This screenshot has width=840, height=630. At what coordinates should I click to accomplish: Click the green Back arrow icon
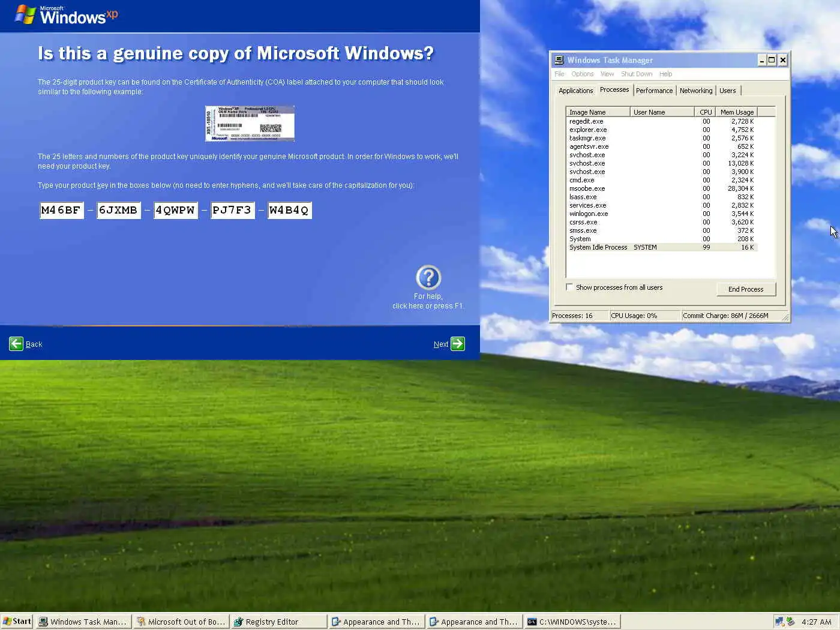[16, 344]
